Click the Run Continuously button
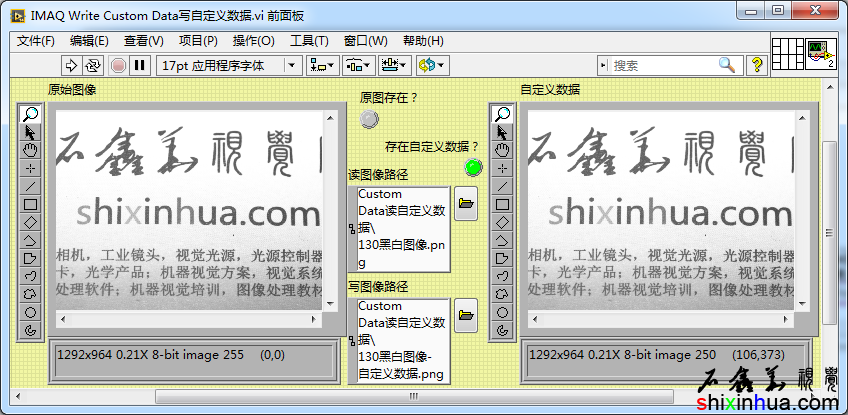848x415 pixels. [x=93, y=65]
